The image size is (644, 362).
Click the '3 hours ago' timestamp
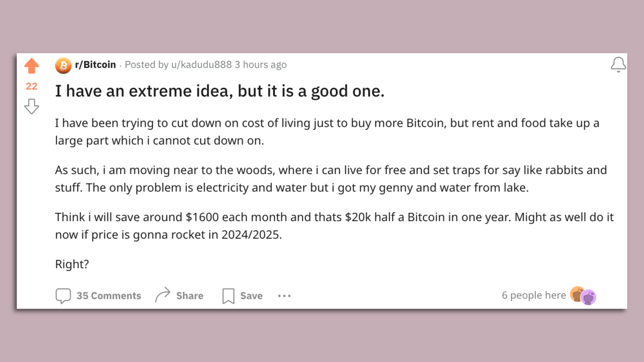(261, 65)
